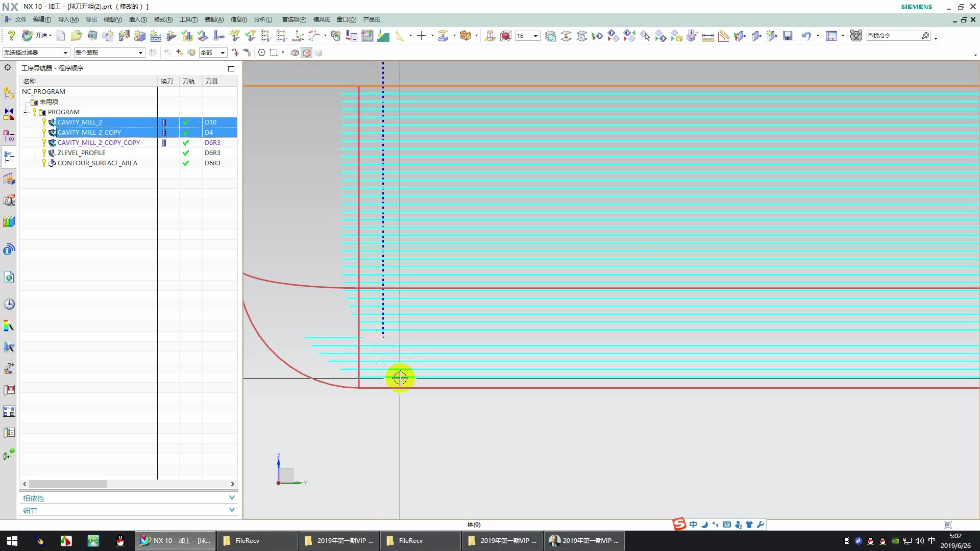Viewport: 980px width, 551px height.
Task: Click the Open folder icon
Action: (76, 36)
